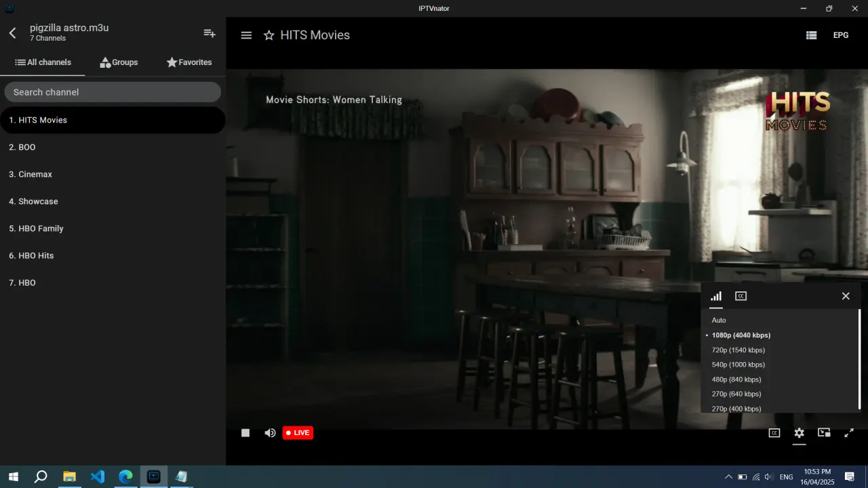Open the hamburger menu beside HITS Movies
The height and width of the screenshot is (488, 868).
coord(246,35)
